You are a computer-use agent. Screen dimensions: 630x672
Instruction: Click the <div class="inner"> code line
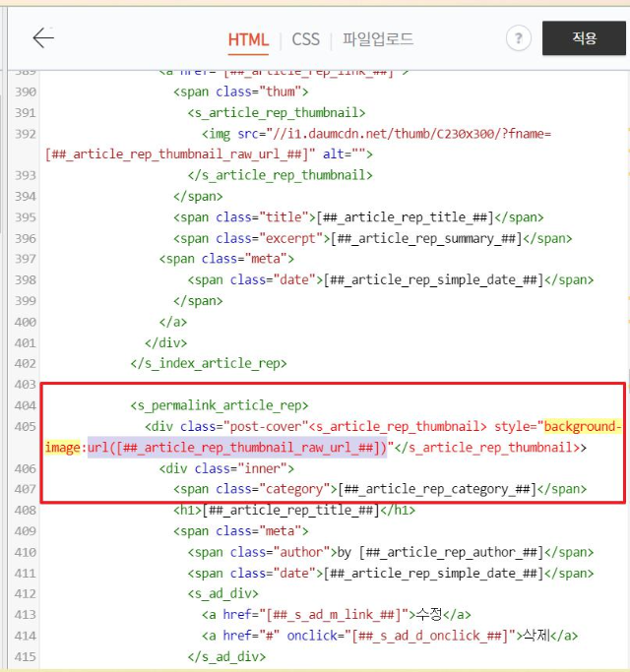pos(226,468)
